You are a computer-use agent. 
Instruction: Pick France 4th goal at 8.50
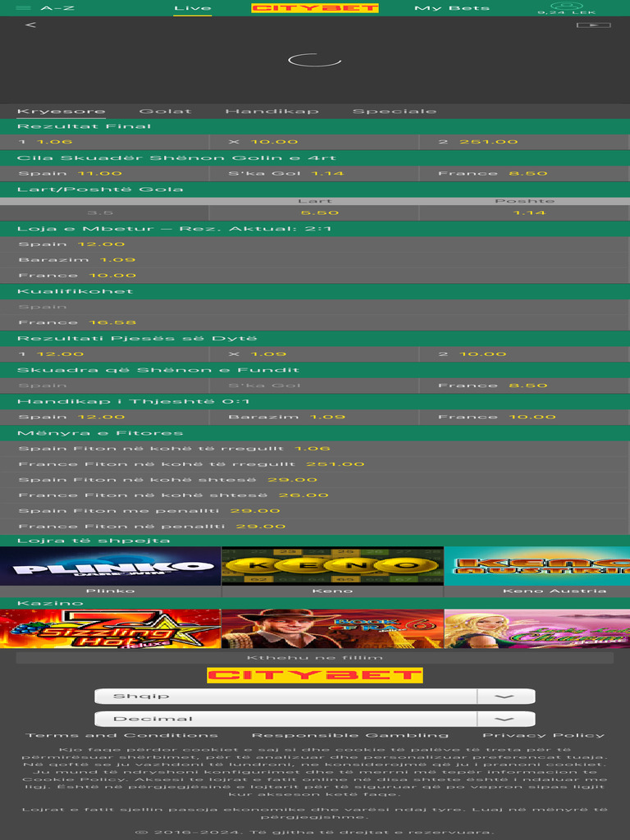pyautogui.click(x=524, y=173)
